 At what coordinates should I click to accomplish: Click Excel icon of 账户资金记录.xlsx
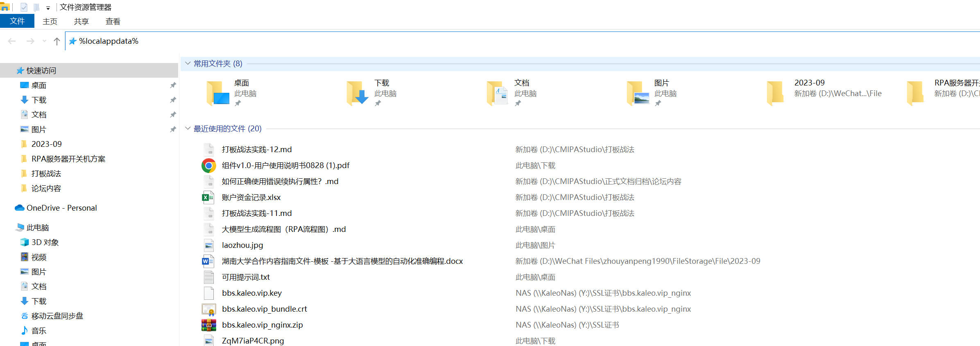208,198
